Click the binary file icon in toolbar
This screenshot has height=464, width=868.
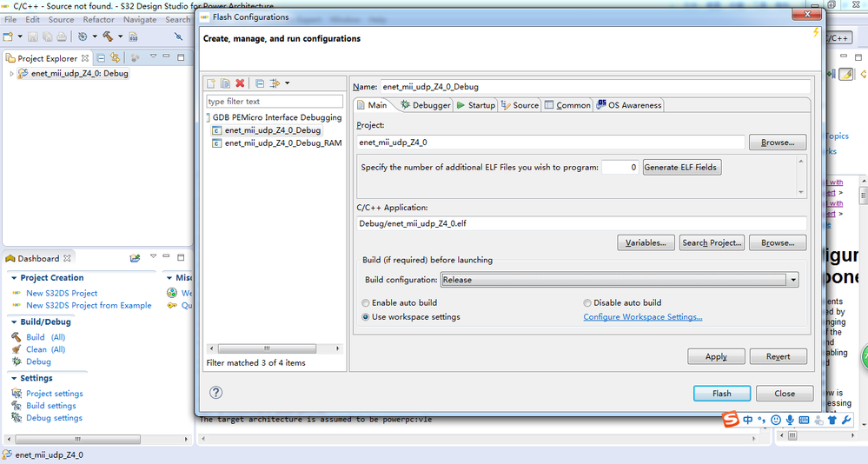(x=134, y=36)
